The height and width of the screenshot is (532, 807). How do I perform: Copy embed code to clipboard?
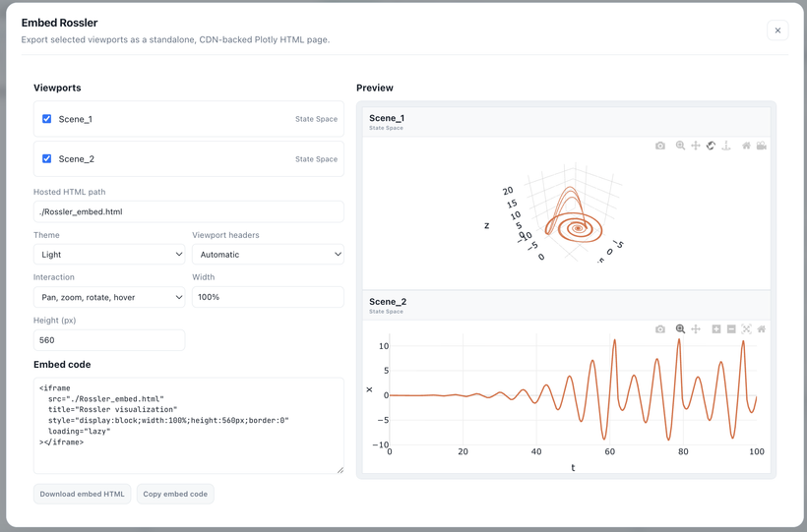pos(175,494)
